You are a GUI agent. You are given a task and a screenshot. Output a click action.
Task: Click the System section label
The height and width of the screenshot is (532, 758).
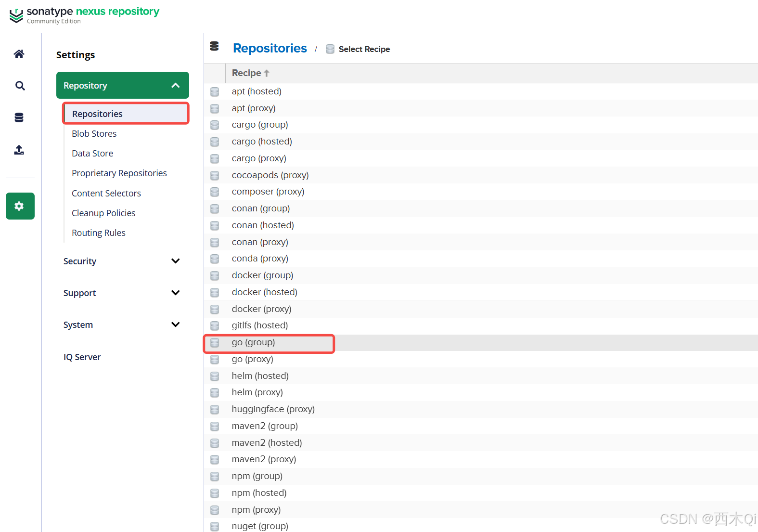coord(78,324)
